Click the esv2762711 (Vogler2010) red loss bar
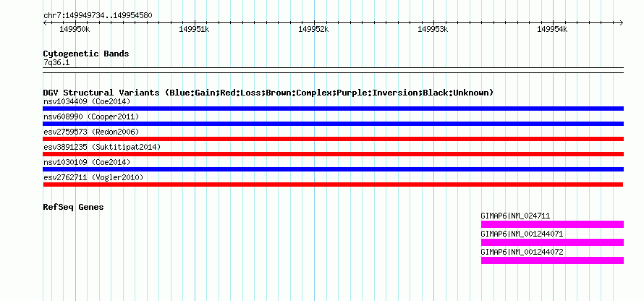 click(333, 185)
